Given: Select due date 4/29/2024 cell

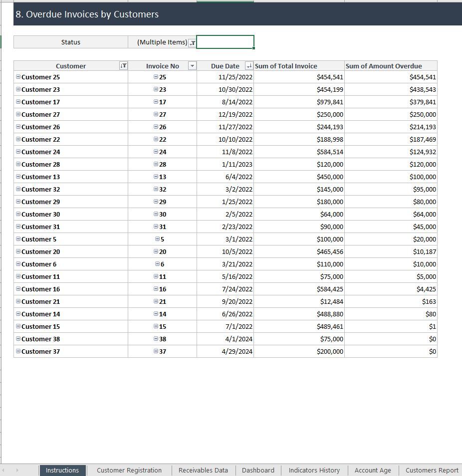Looking at the screenshot, I should click(225, 351).
